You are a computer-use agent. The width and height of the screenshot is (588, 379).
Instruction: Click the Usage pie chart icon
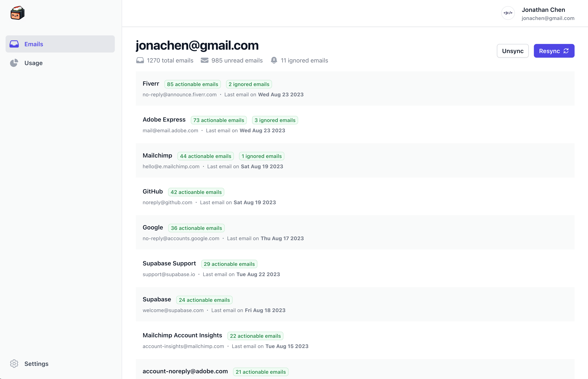pyautogui.click(x=14, y=63)
